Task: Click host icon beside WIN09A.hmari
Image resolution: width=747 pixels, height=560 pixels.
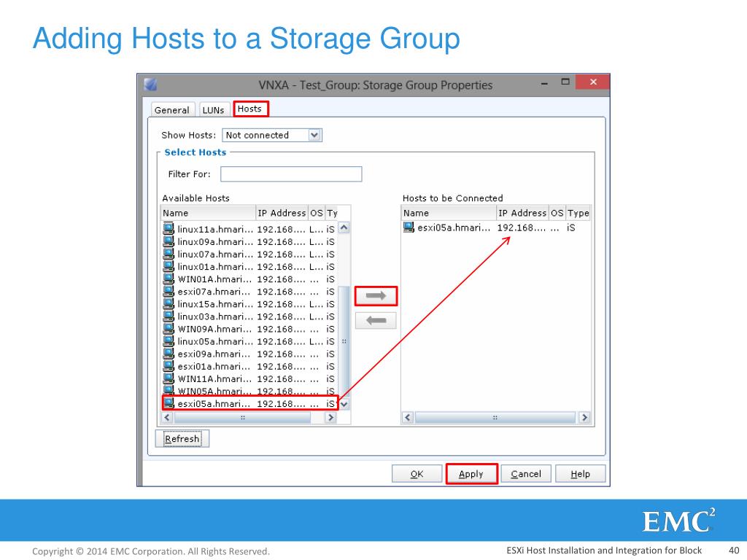Action: click(x=169, y=328)
